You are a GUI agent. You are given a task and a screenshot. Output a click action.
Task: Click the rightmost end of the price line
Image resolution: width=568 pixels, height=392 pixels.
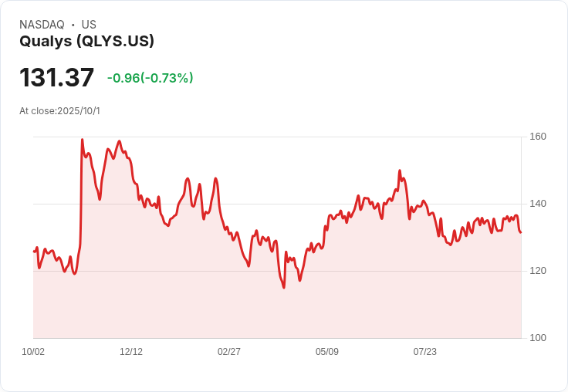pyautogui.click(x=521, y=232)
